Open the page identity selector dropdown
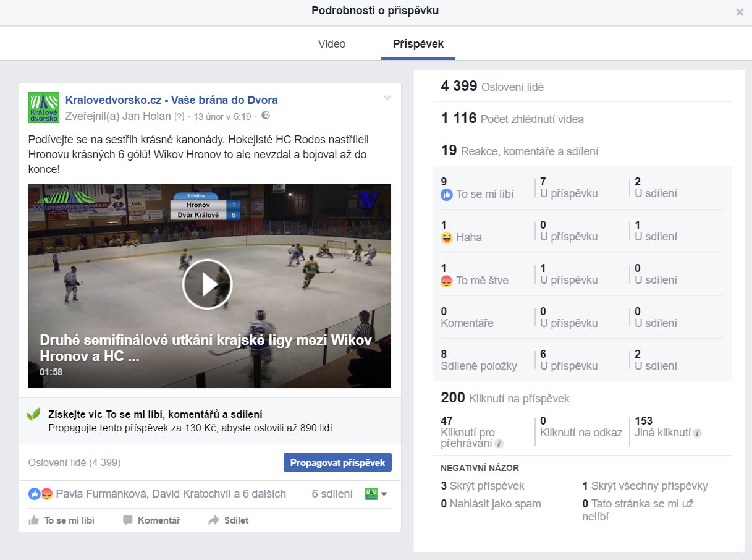The image size is (752, 560). tap(376, 494)
